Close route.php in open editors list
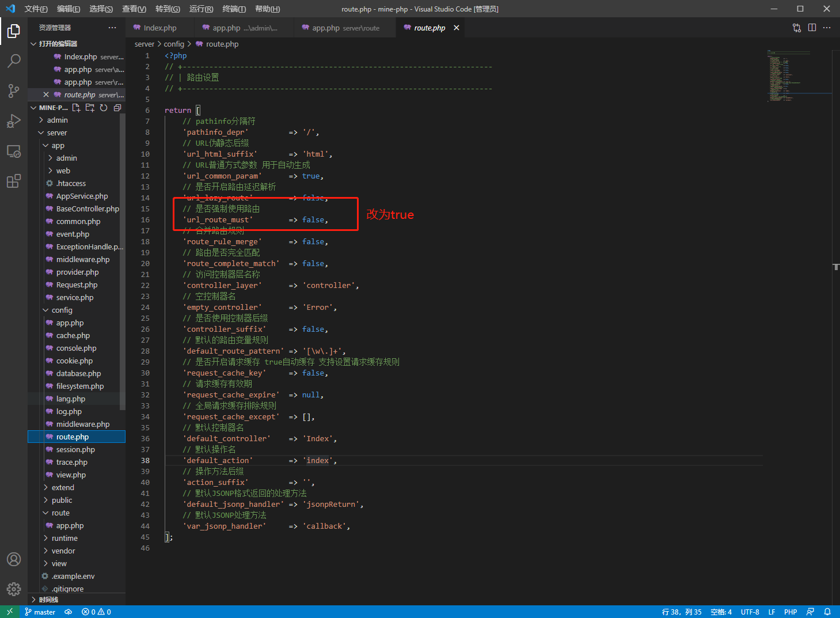The height and width of the screenshot is (618, 840). coord(46,94)
